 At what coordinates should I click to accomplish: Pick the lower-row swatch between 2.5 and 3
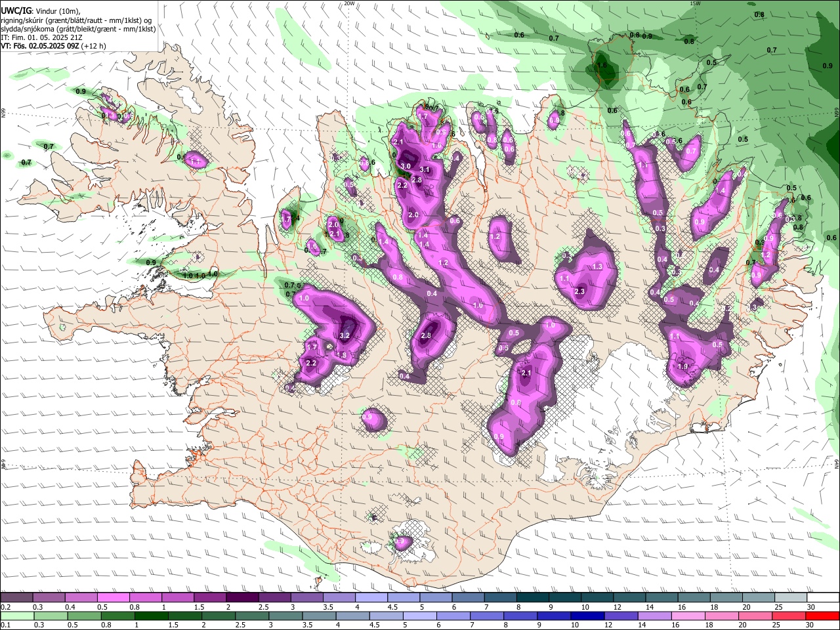click(252, 616)
